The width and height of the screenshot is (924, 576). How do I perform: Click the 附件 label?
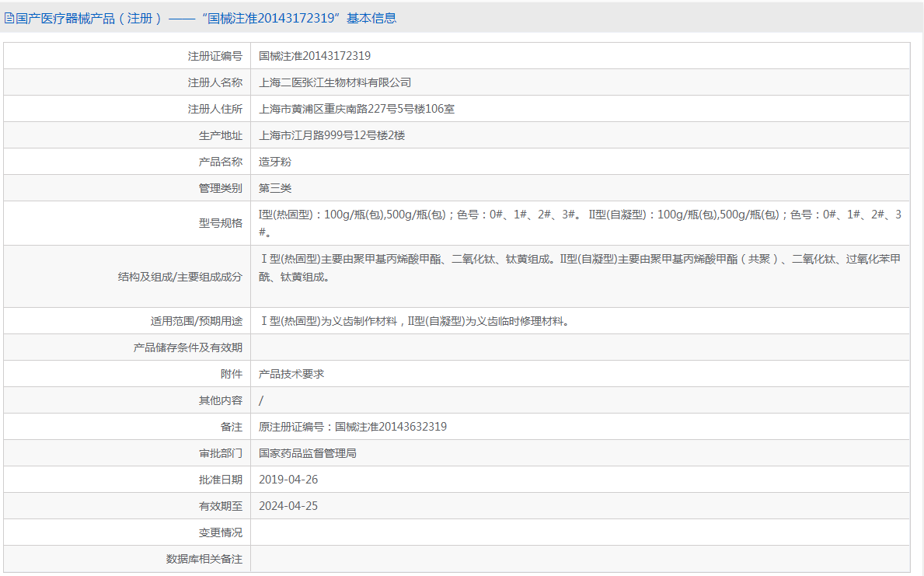pyautogui.click(x=232, y=374)
